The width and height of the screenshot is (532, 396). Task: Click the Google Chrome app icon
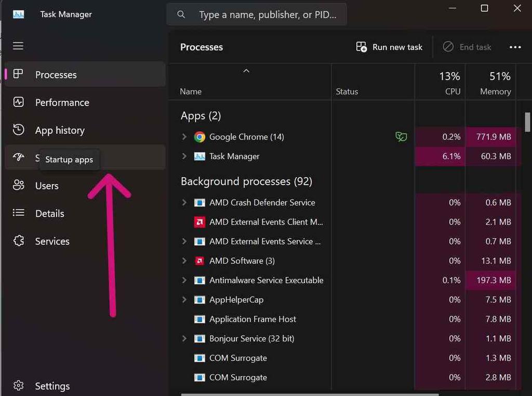[x=199, y=136]
